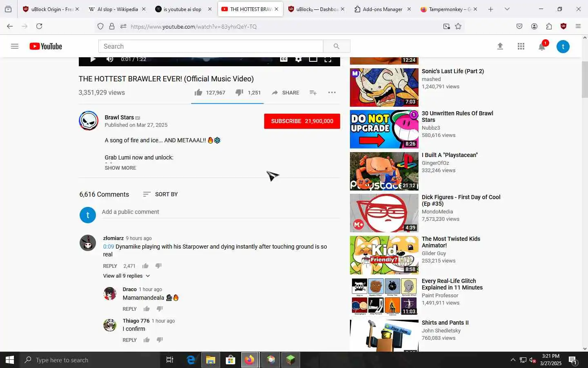The height and width of the screenshot is (368, 588).
Task: Reload the page with refresh icon
Action: pyautogui.click(x=39, y=26)
